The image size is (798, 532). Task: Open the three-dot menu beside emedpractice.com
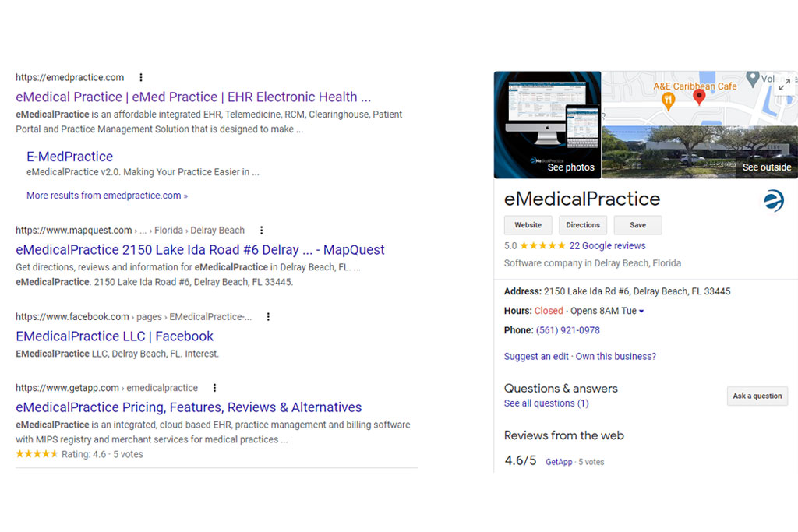click(141, 77)
